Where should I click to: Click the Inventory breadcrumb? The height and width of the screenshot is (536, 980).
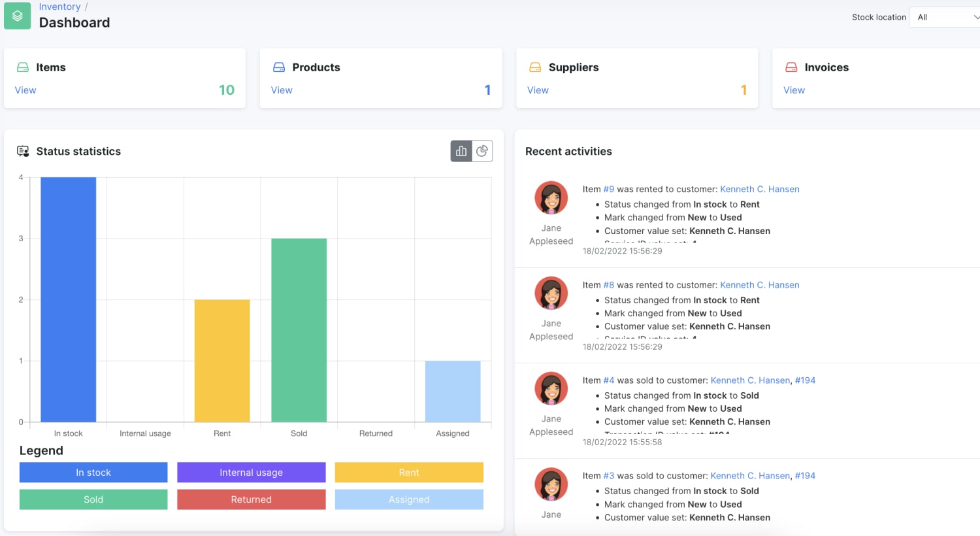(x=59, y=7)
